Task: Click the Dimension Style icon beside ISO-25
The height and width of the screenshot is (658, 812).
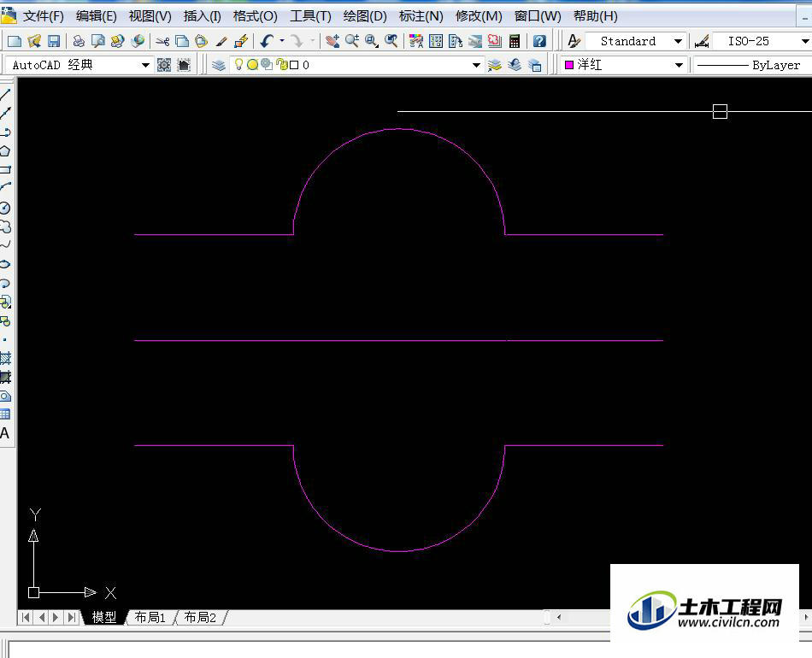Action: [x=702, y=41]
